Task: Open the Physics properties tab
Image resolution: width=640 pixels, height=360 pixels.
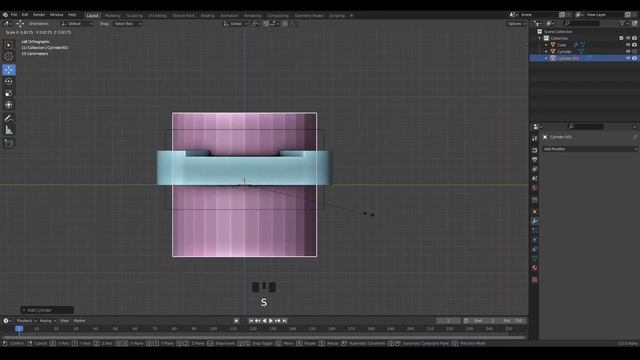Action: point(534,240)
